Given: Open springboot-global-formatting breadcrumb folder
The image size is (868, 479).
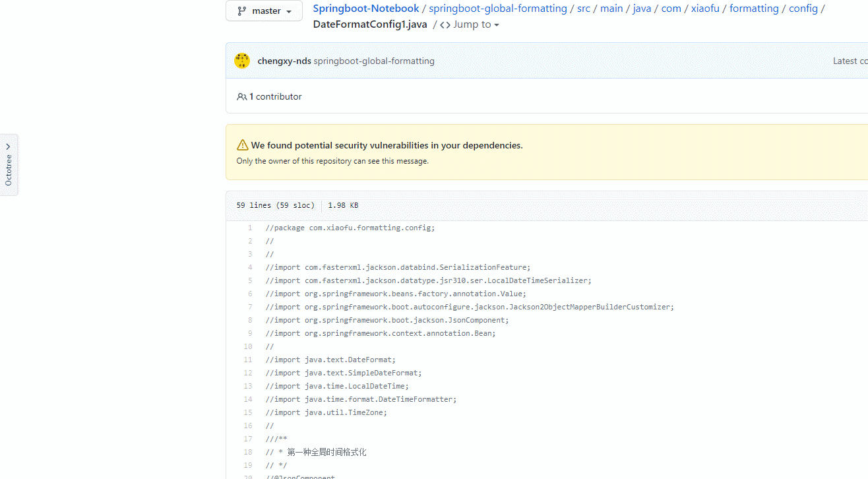Looking at the screenshot, I should point(498,9).
